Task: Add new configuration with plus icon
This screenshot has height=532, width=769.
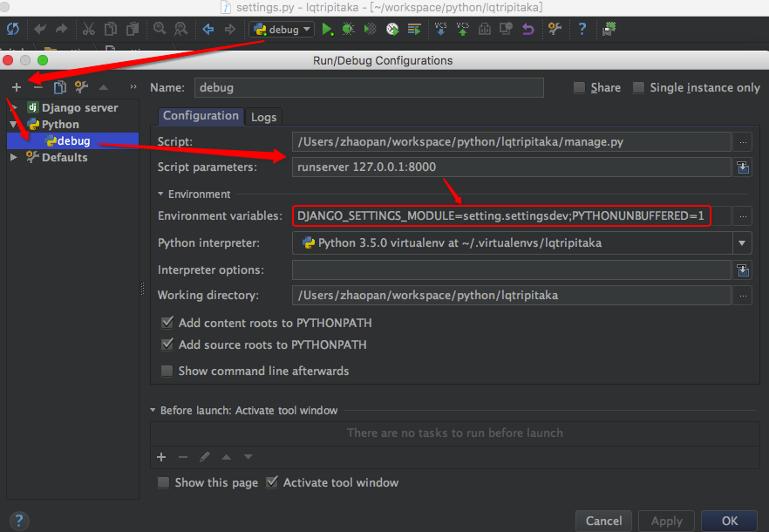Action: click(x=17, y=87)
